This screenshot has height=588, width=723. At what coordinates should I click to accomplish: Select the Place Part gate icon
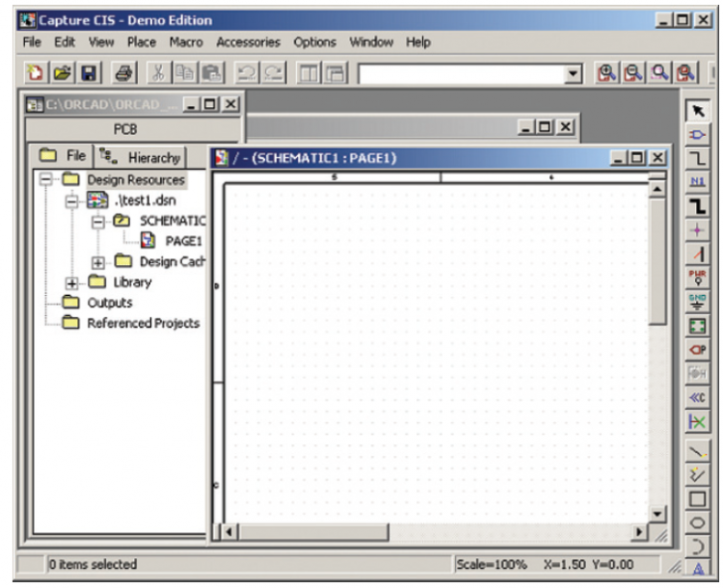(x=697, y=133)
